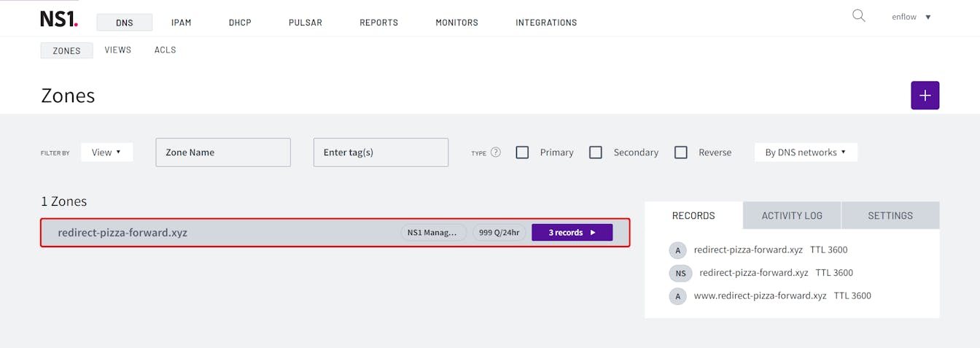Click the A badge for www.redirect-pizza-forward.xyz
The image size is (980, 348).
(677, 296)
